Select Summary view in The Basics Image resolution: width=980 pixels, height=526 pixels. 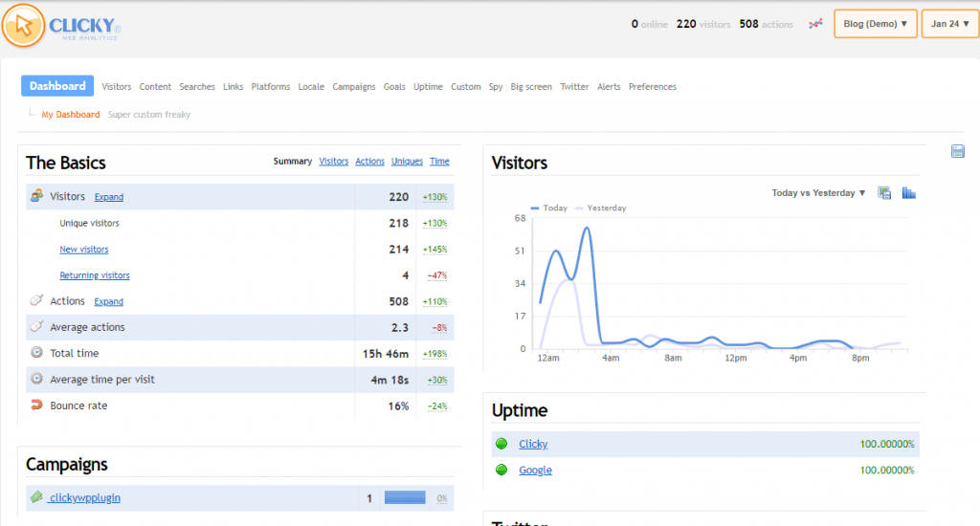pyautogui.click(x=293, y=162)
